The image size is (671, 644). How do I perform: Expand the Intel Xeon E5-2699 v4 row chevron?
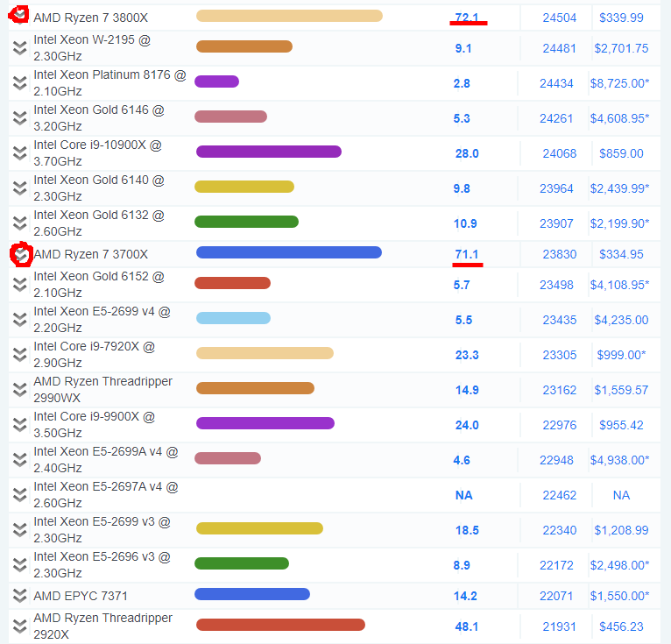click(x=19, y=320)
